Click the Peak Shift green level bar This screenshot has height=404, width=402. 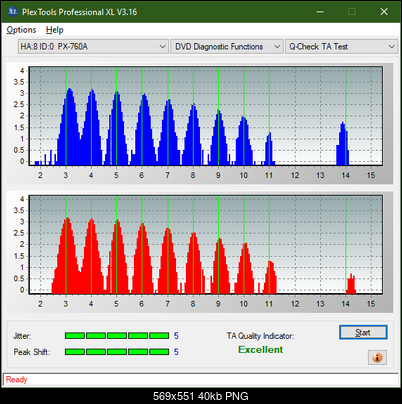(117, 352)
